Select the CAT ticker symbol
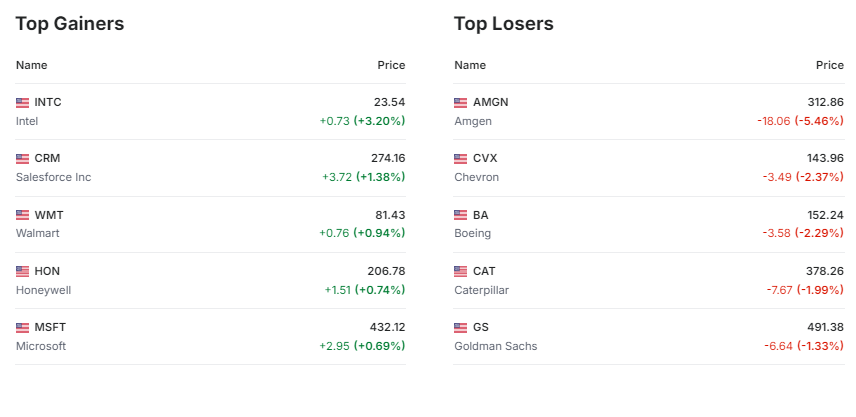 [x=484, y=271]
